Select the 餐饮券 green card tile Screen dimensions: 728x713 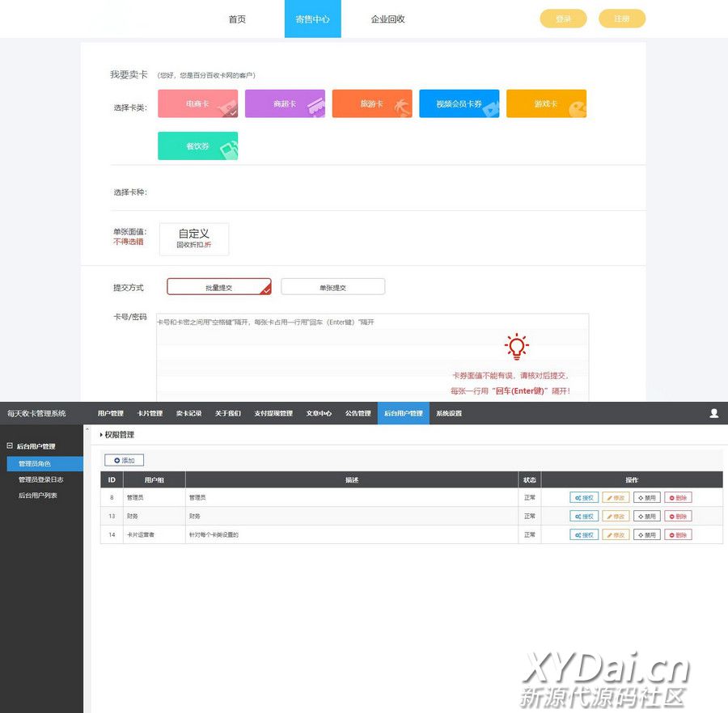197,146
